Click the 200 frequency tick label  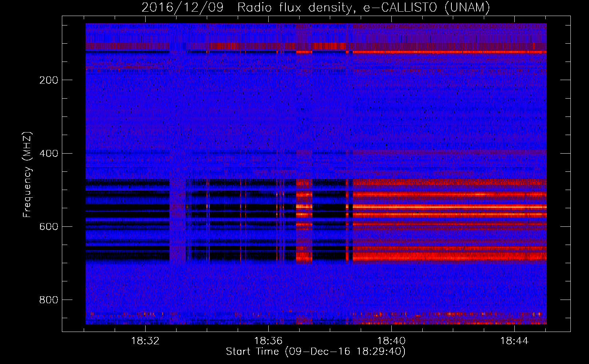point(49,80)
